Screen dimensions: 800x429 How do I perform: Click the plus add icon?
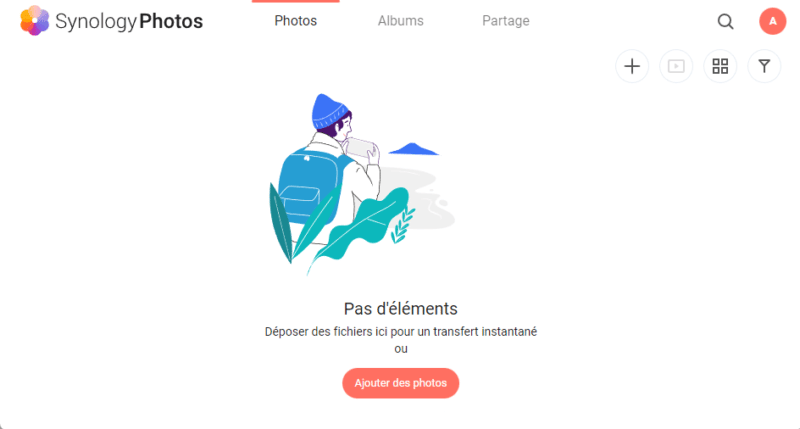coord(632,66)
